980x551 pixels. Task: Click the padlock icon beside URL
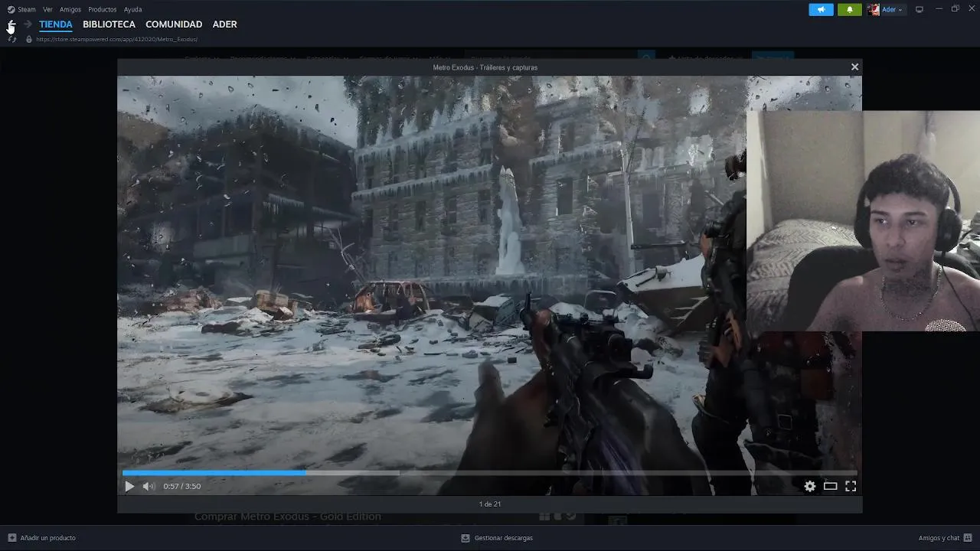point(29,39)
